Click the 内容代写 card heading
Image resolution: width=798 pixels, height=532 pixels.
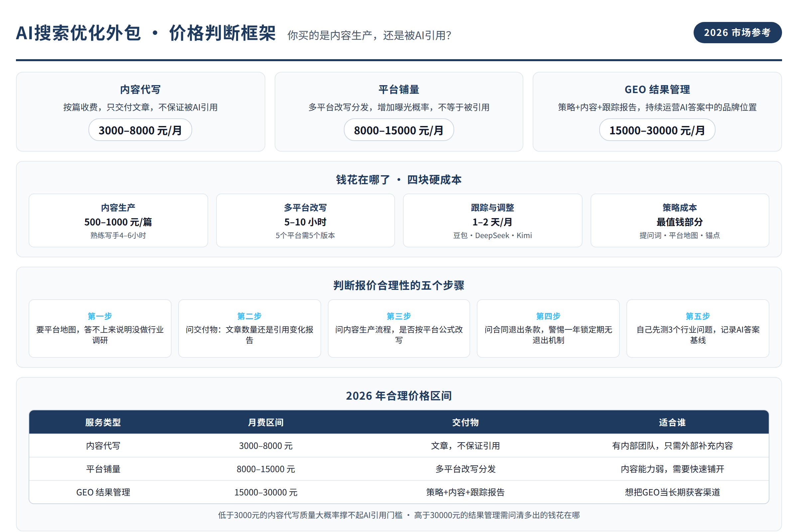(140, 89)
